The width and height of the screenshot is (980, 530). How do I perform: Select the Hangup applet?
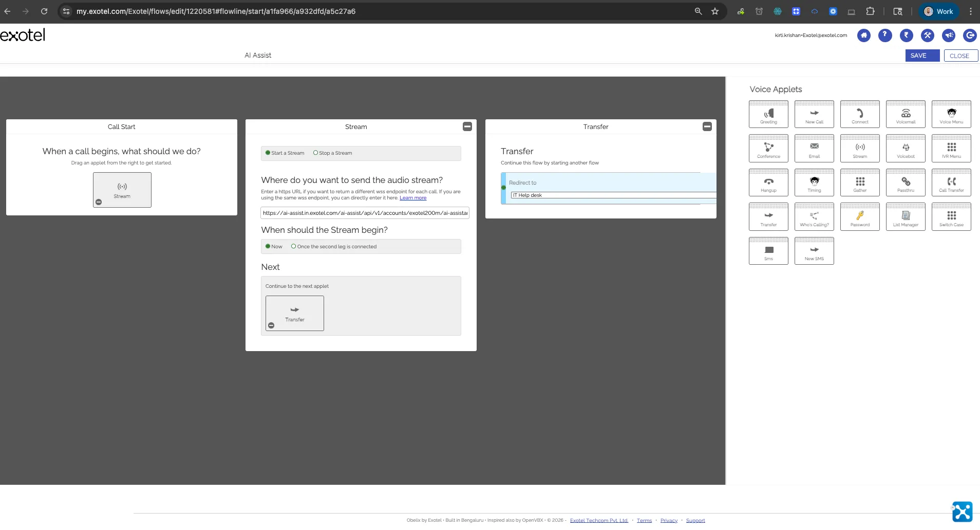click(768, 182)
